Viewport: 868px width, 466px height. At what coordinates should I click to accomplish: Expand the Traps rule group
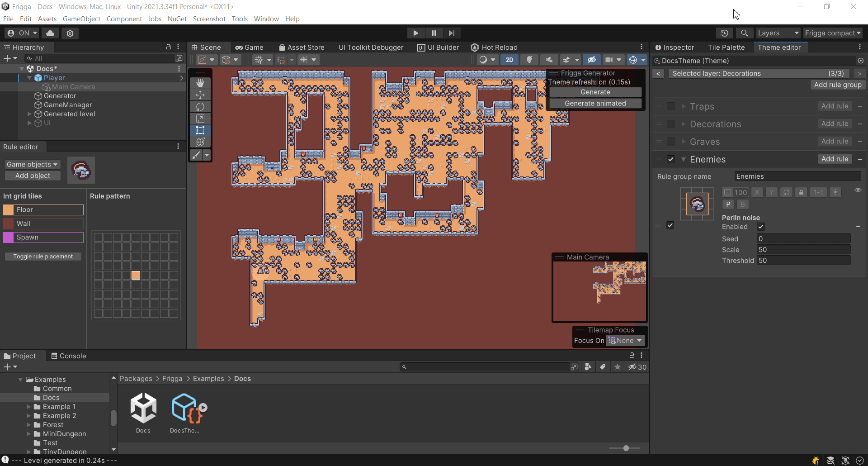[684, 106]
